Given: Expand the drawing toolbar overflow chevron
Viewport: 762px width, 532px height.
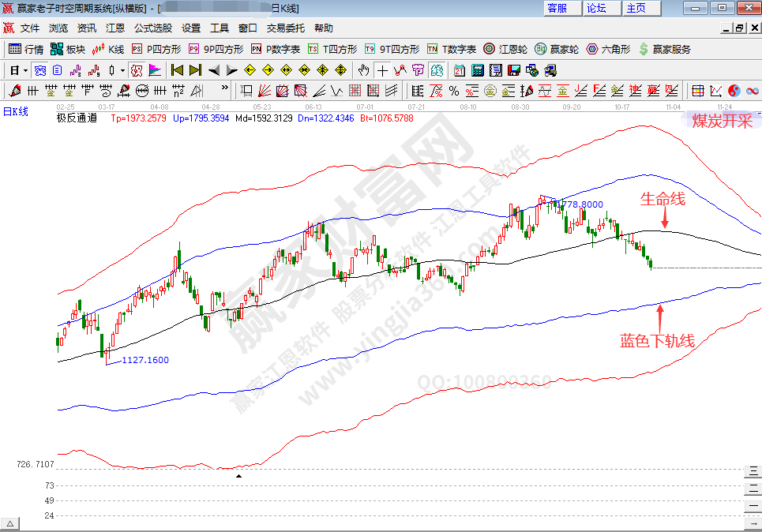Looking at the screenshot, I should click(224, 88).
